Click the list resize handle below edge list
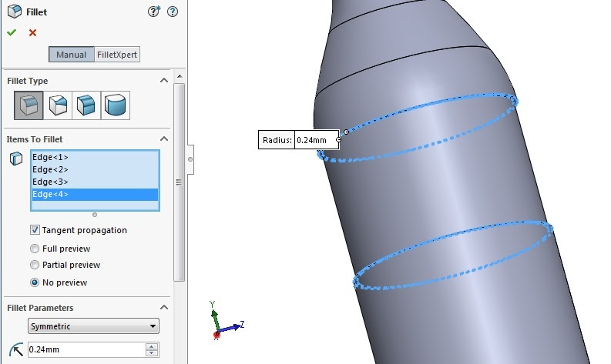This screenshot has width=611, height=364. [95, 215]
